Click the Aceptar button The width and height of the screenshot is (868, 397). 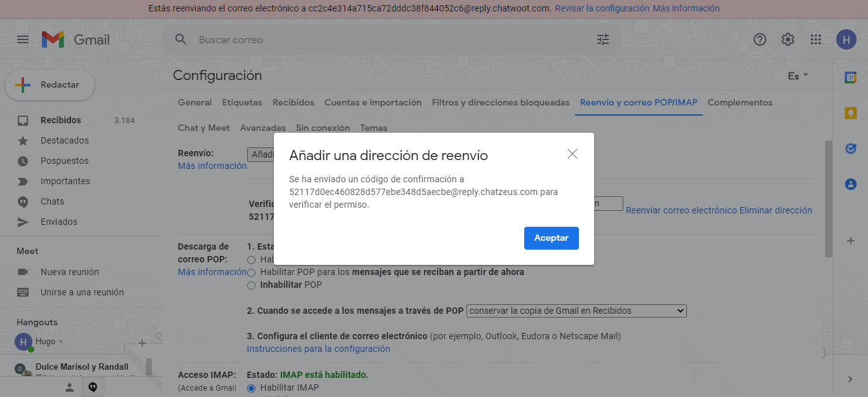coord(551,238)
